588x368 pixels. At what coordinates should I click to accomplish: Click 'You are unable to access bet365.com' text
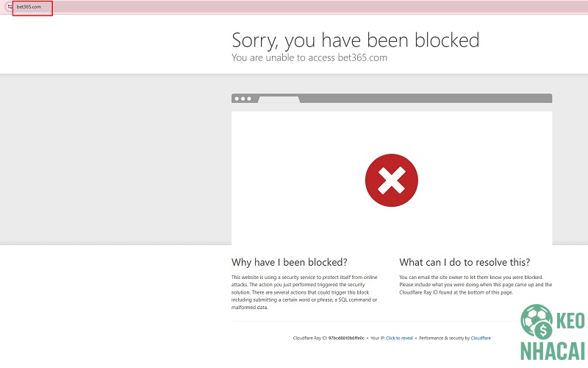[309, 57]
